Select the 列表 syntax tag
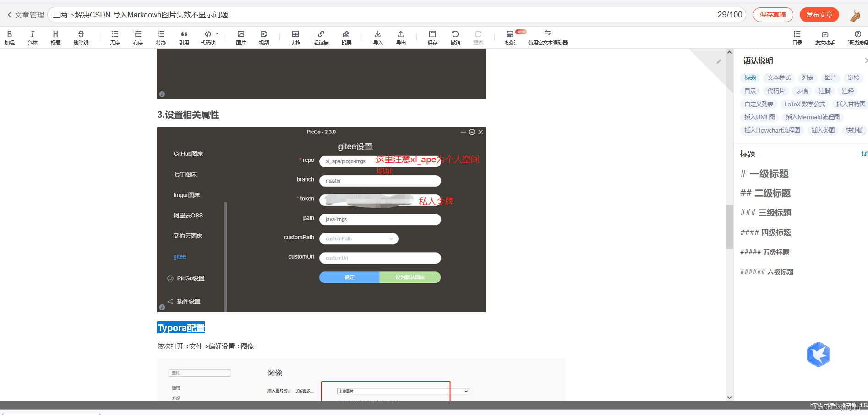 808,77
